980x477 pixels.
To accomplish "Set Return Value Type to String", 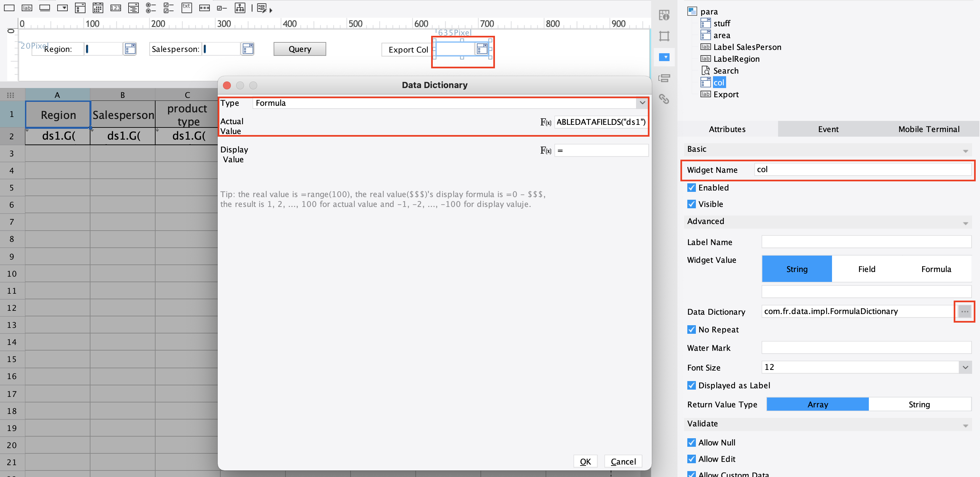I will coord(919,404).
